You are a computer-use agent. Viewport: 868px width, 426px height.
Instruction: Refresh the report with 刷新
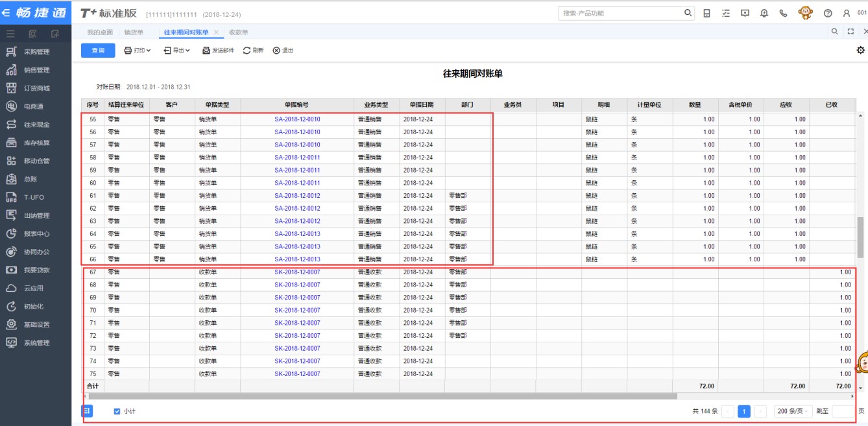[253, 51]
